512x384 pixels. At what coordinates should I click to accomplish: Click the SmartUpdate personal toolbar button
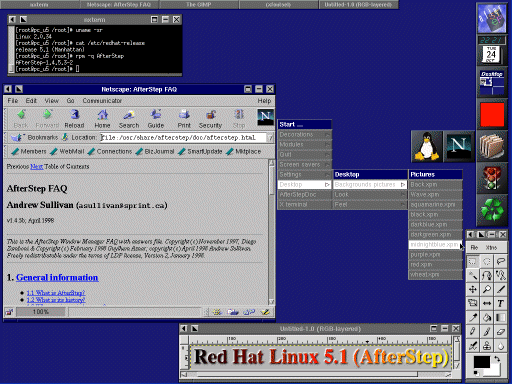200,151
